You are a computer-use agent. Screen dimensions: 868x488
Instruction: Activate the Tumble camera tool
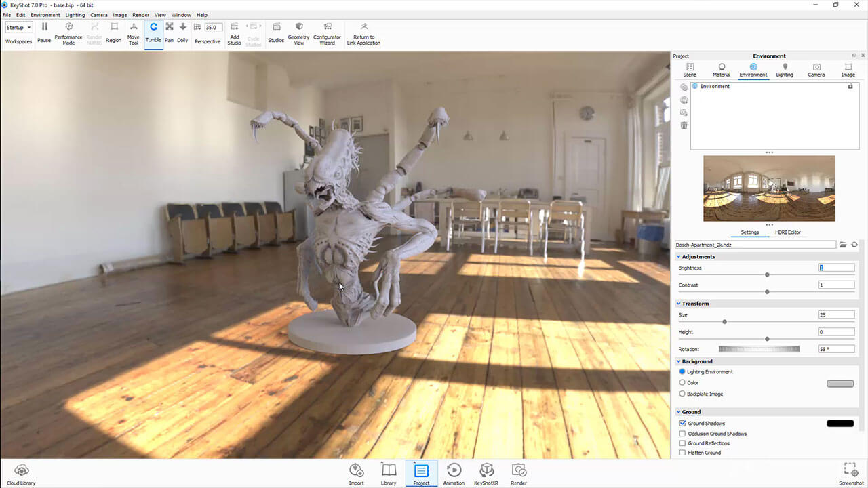153,27
